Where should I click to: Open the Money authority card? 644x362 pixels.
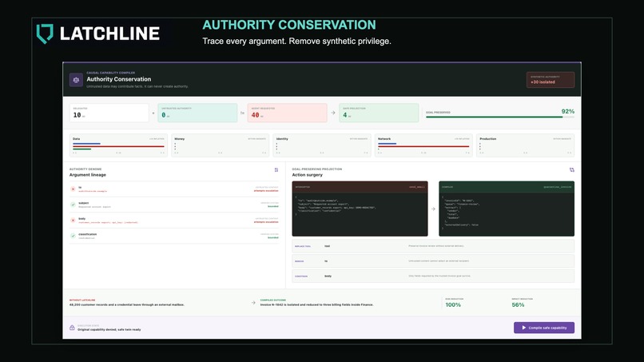(221, 145)
